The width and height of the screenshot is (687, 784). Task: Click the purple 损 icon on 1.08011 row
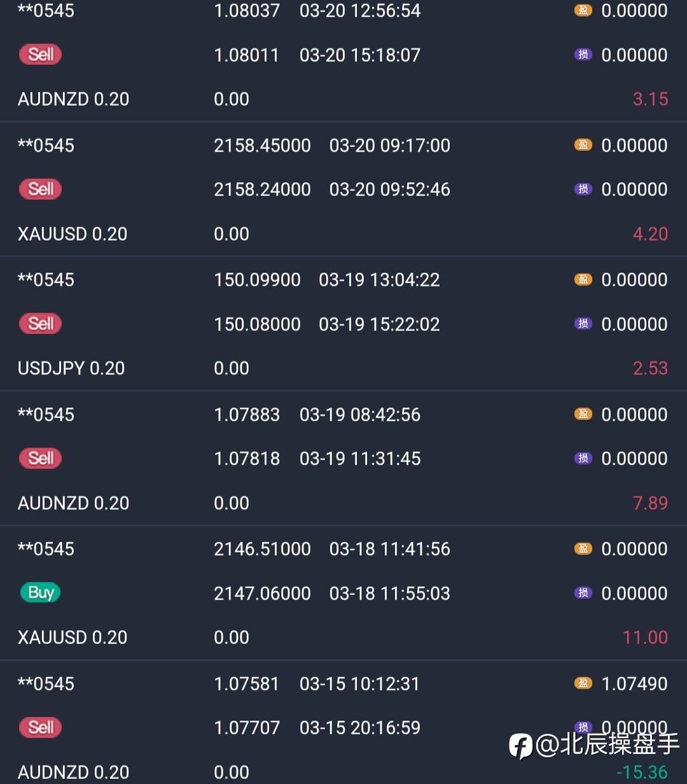pyautogui.click(x=583, y=55)
